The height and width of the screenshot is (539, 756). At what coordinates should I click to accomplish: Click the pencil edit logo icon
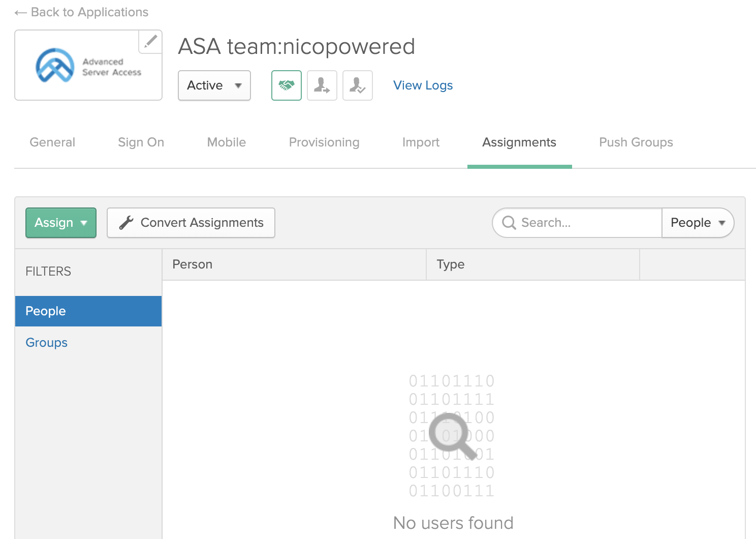pyautogui.click(x=150, y=42)
